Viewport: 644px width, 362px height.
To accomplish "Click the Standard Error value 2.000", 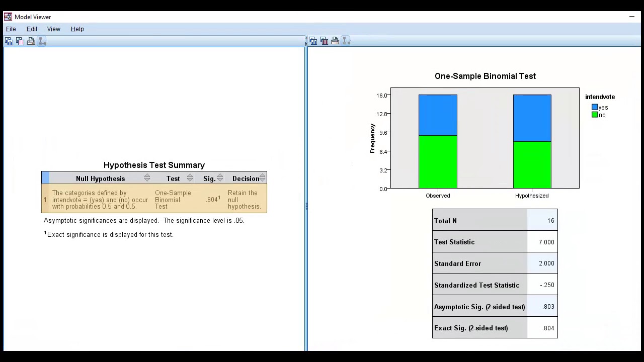I will [x=546, y=263].
